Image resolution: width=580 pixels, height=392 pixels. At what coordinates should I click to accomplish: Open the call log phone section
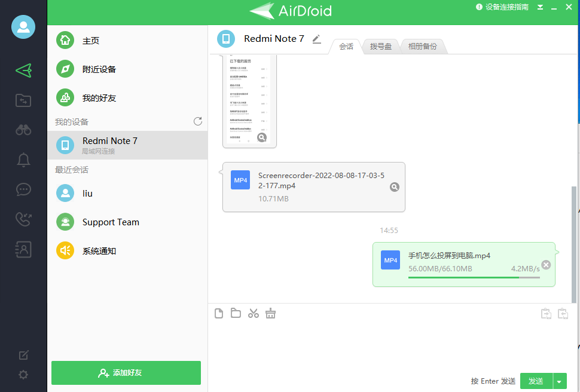(23, 219)
